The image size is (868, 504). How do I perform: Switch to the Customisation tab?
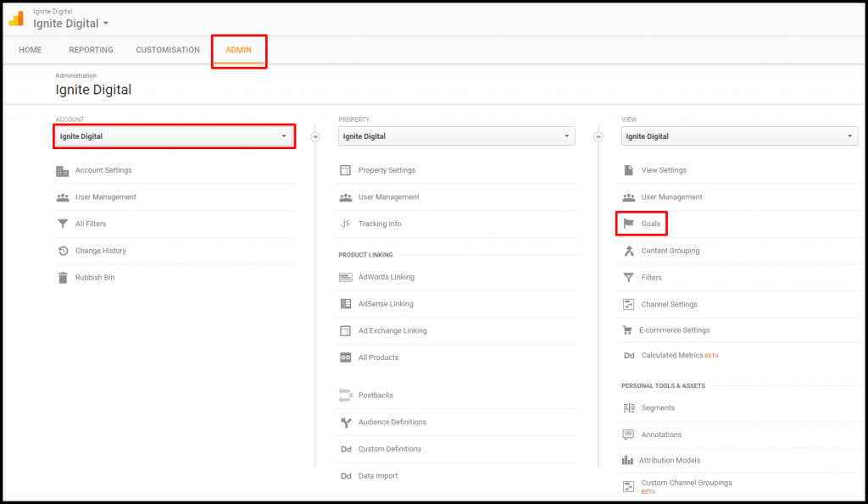click(x=168, y=50)
